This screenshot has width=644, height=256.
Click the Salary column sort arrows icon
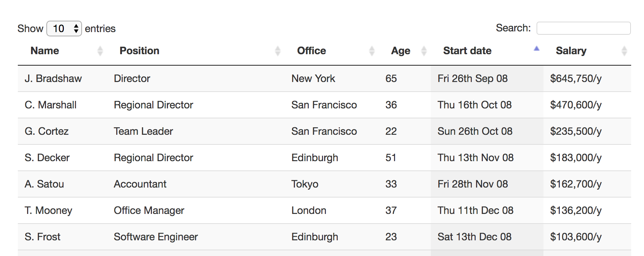[x=624, y=51]
